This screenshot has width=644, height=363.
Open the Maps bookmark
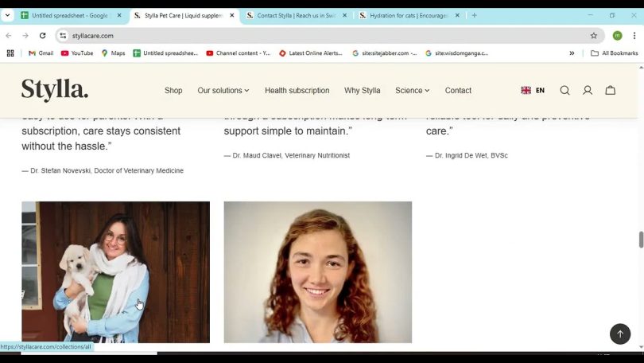click(x=113, y=53)
